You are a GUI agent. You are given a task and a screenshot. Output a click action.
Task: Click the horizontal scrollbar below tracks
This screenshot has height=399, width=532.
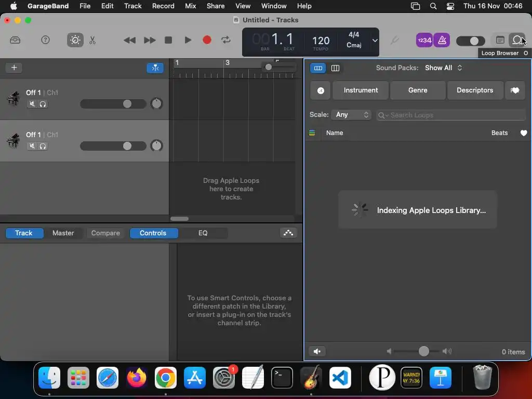pyautogui.click(x=179, y=219)
